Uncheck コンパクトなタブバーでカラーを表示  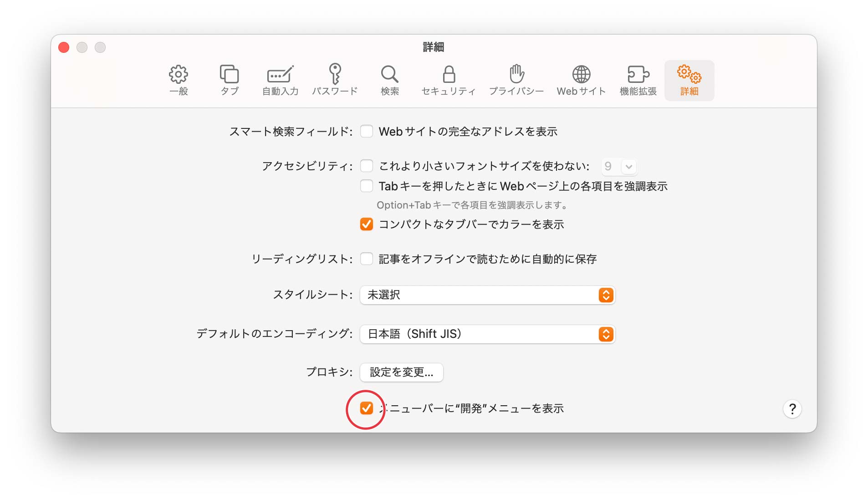[x=367, y=224]
